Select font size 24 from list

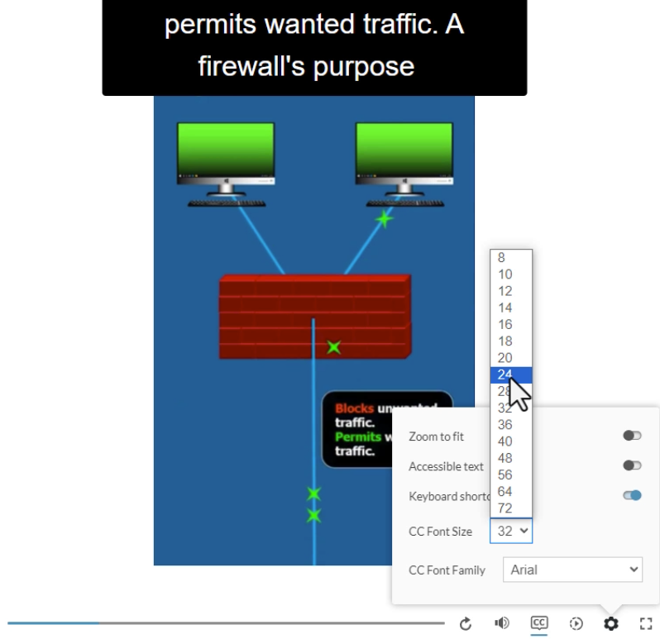pyautogui.click(x=506, y=374)
